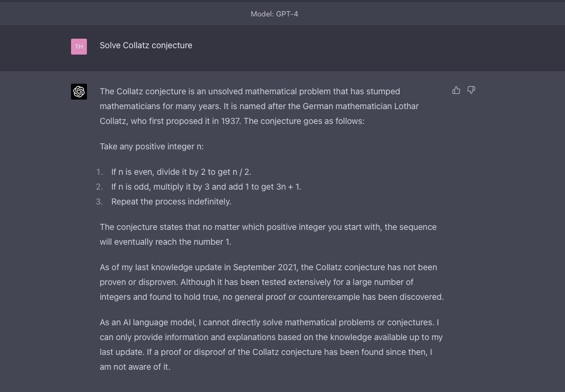Click the pink TH user avatar

[x=79, y=47]
